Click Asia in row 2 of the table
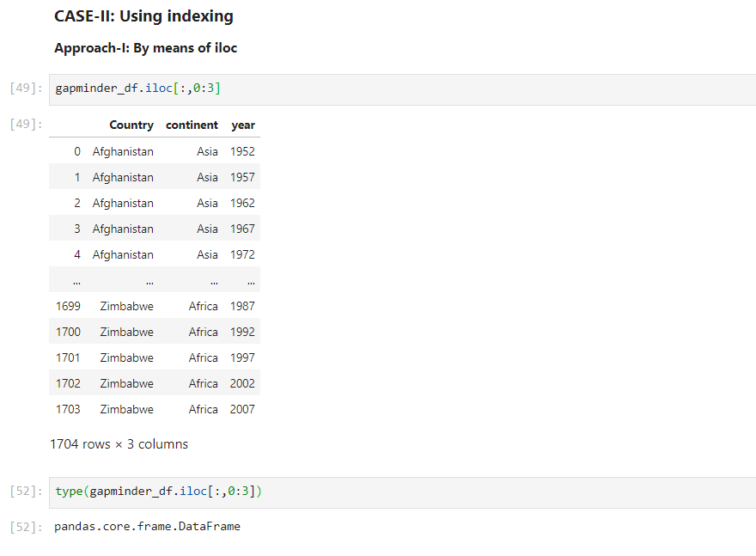Image resolution: width=756 pixels, height=556 pixels. click(207, 203)
